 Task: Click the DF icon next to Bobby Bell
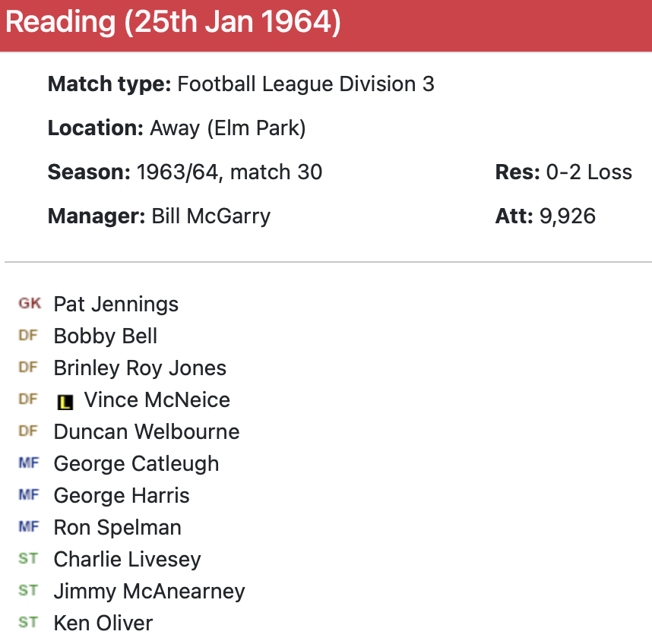tap(28, 336)
